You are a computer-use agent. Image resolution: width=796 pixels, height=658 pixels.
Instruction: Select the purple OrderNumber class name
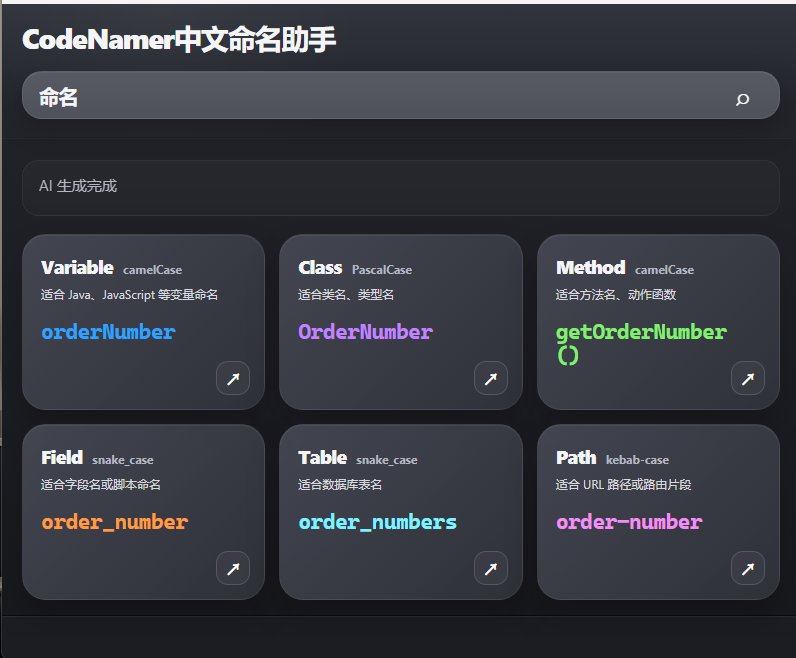[x=365, y=332]
